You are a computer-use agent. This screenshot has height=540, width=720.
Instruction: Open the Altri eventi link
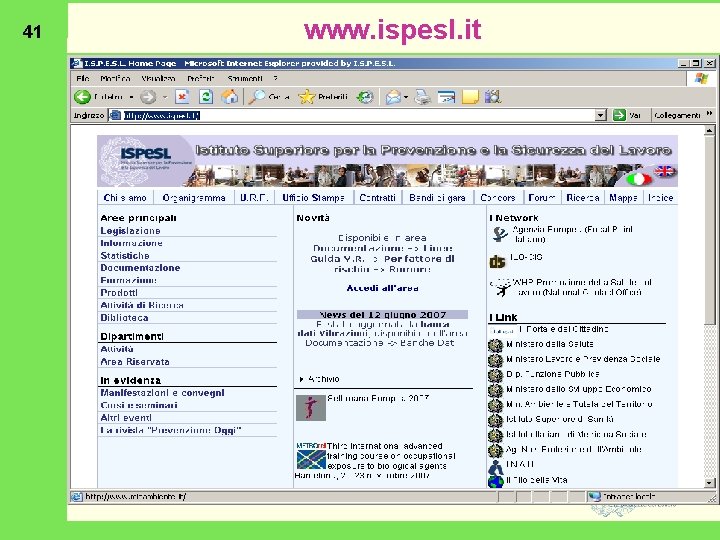[126, 418]
